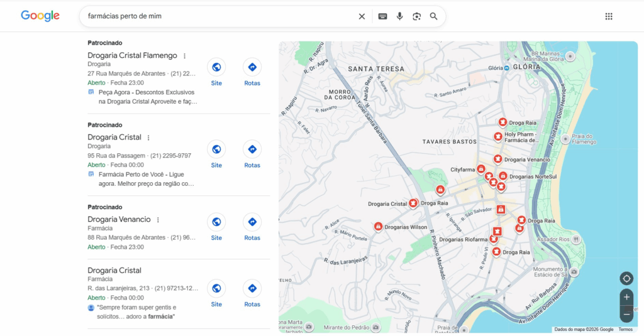Open Site icon for Drogaria Cristal, Rua da Passagem
The image size is (644, 336).
click(216, 149)
